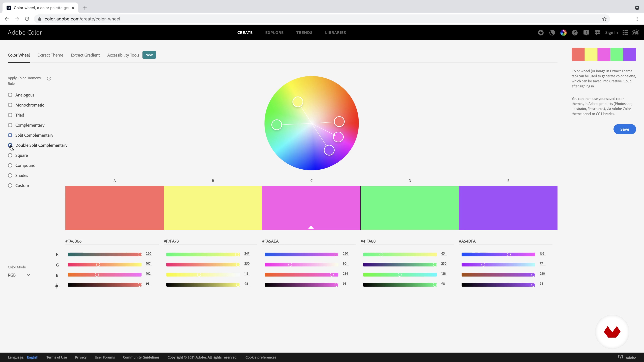Open User Forums link
The image size is (644, 362).
(105, 357)
